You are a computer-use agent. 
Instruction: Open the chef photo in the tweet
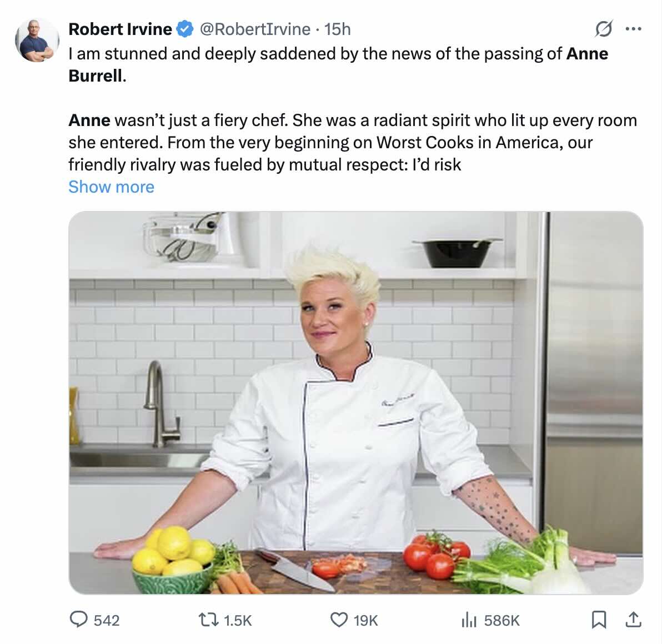click(x=356, y=402)
